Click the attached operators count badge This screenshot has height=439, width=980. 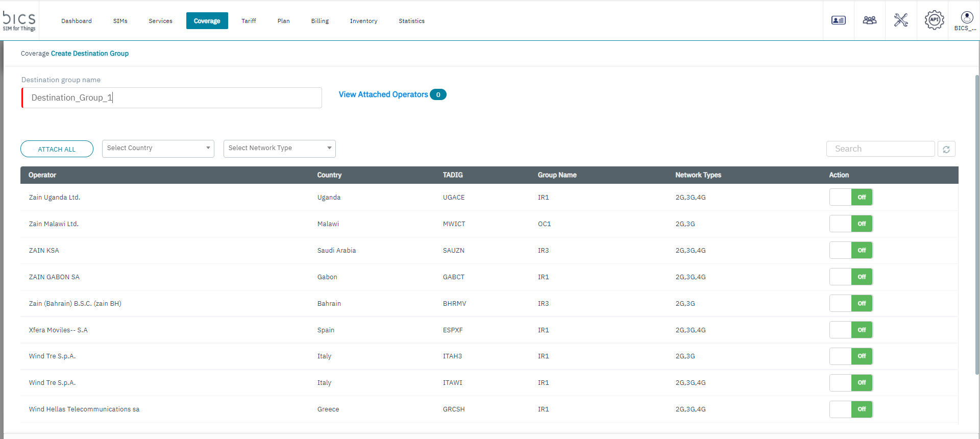point(438,94)
